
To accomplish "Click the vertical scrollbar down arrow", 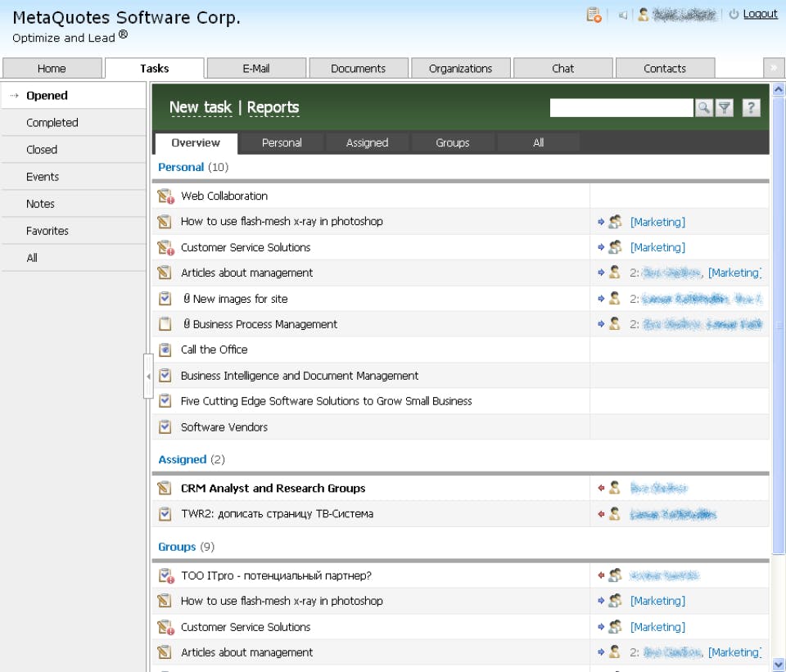I will [779, 665].
